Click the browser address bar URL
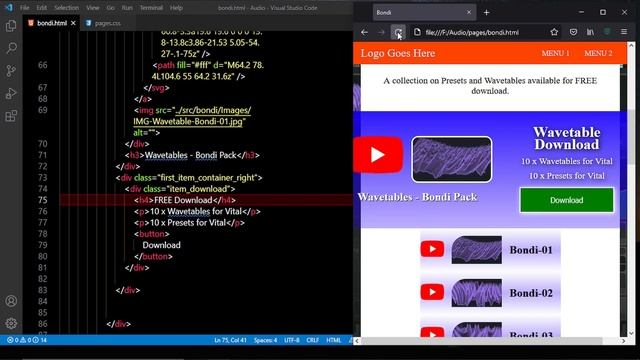 point(472,32)
